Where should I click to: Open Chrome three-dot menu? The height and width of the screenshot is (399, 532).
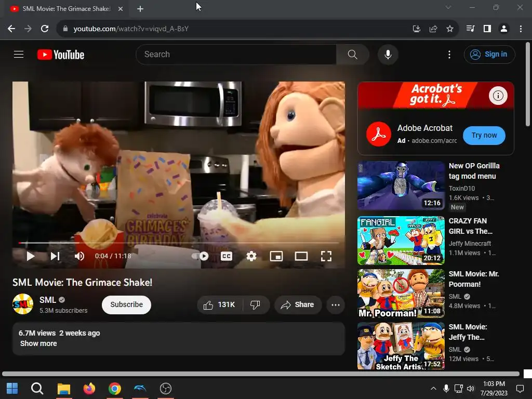[x=521, y=29]
